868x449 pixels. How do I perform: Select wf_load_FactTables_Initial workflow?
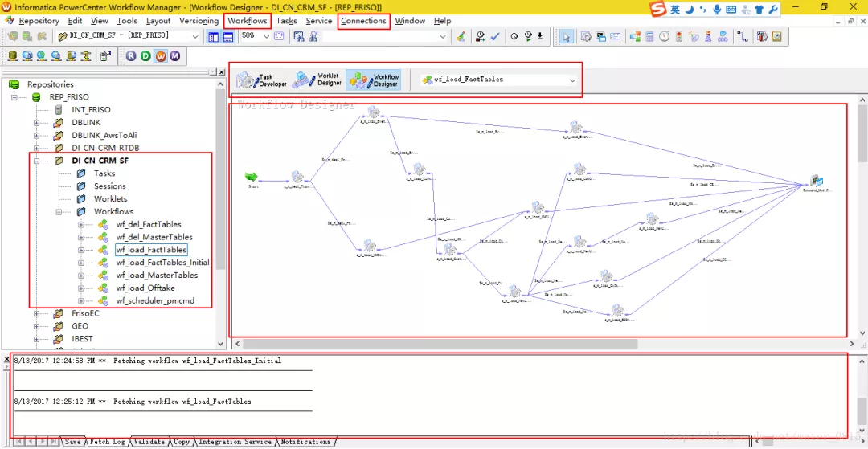[x=162, y=263]
